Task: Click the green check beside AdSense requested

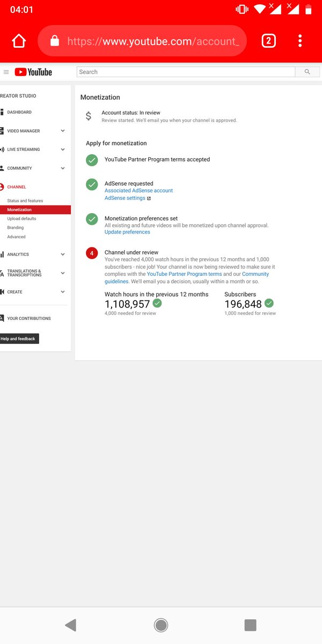Action: (92, 184)
